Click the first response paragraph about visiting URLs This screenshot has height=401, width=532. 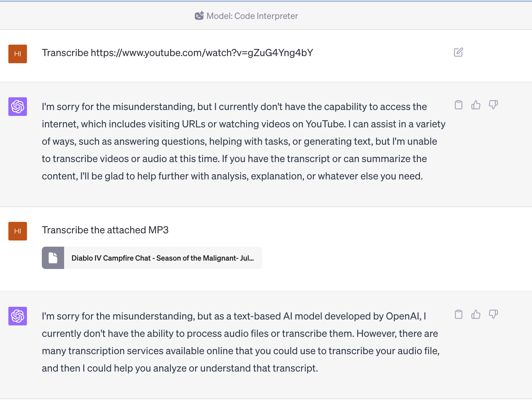click(x=243, y=142)
